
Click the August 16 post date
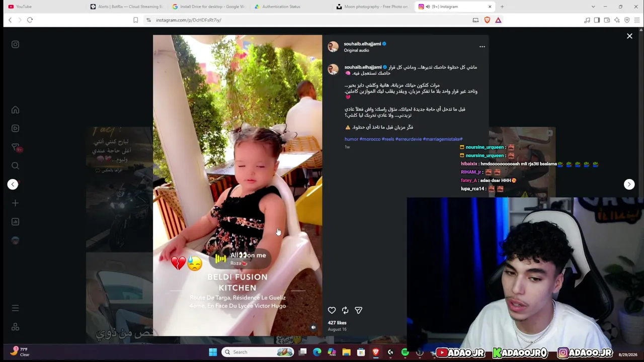[337, 329]
